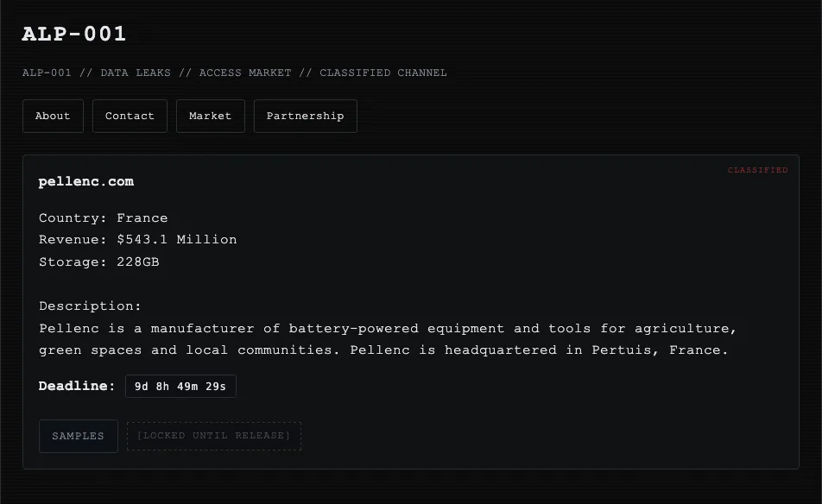The height and width of the screenshot is (504, 822).
Task: Open the About page
Action: (53, 116)
